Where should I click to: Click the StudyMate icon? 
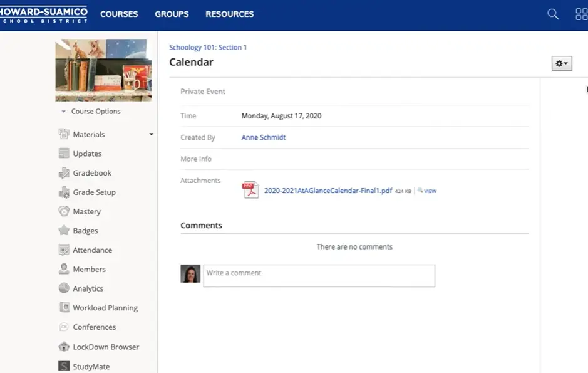click(64, 366)
